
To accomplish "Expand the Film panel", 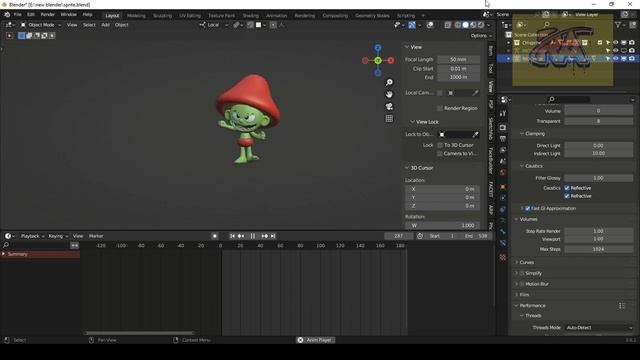I will pos(517,295).
